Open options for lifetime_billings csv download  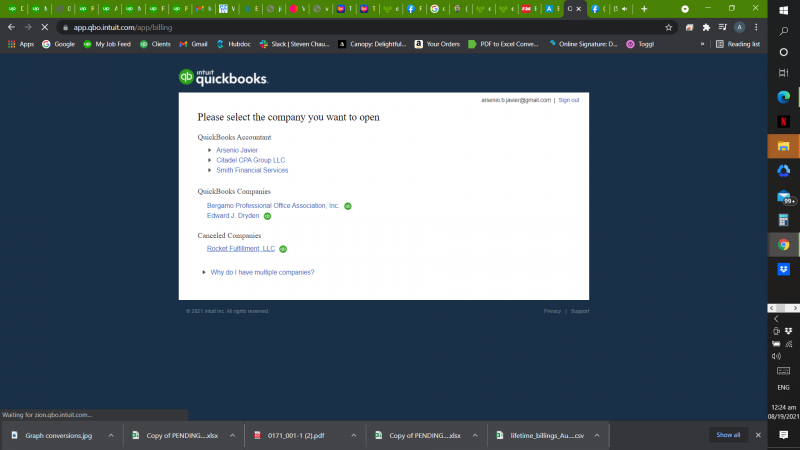point(597,435)
